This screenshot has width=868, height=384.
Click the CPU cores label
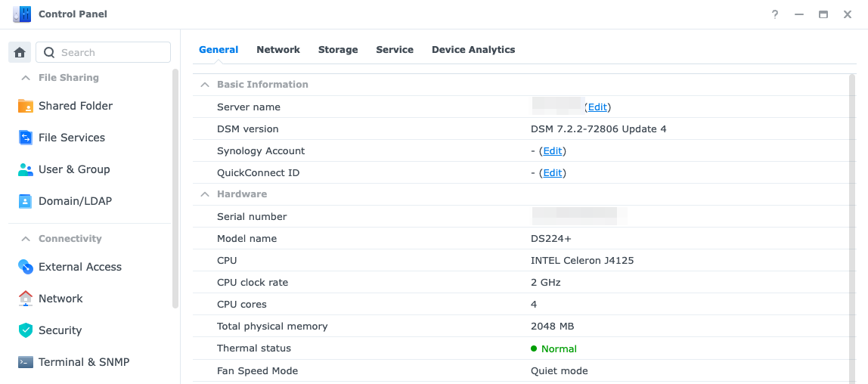(x=241, y=305)
